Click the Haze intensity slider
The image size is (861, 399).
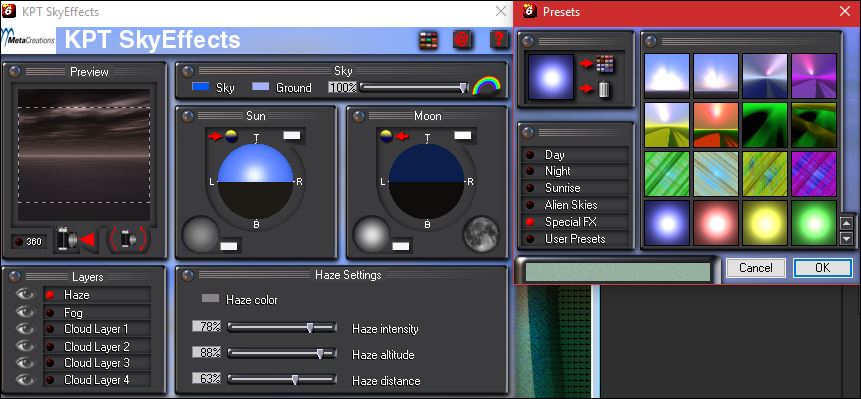[282, 328]
